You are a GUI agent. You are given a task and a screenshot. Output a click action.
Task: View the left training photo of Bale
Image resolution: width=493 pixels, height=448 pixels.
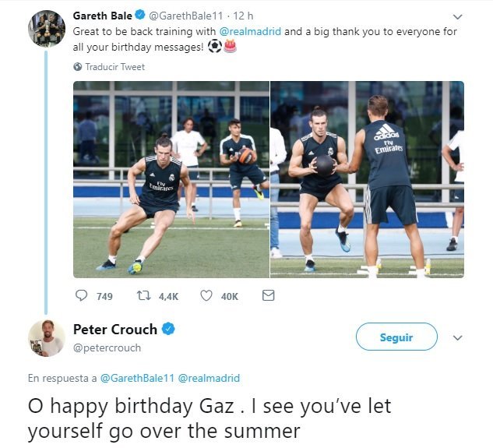tap(171, 179)
